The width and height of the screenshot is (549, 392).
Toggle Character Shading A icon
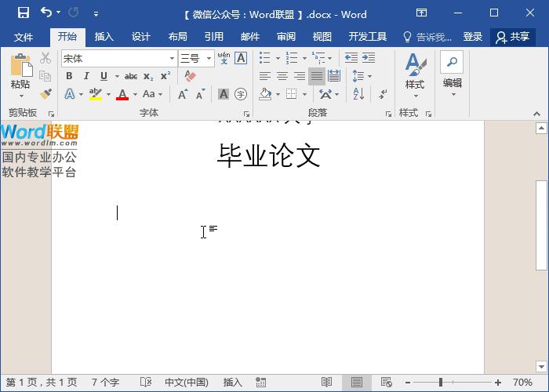tap(224, 94)
